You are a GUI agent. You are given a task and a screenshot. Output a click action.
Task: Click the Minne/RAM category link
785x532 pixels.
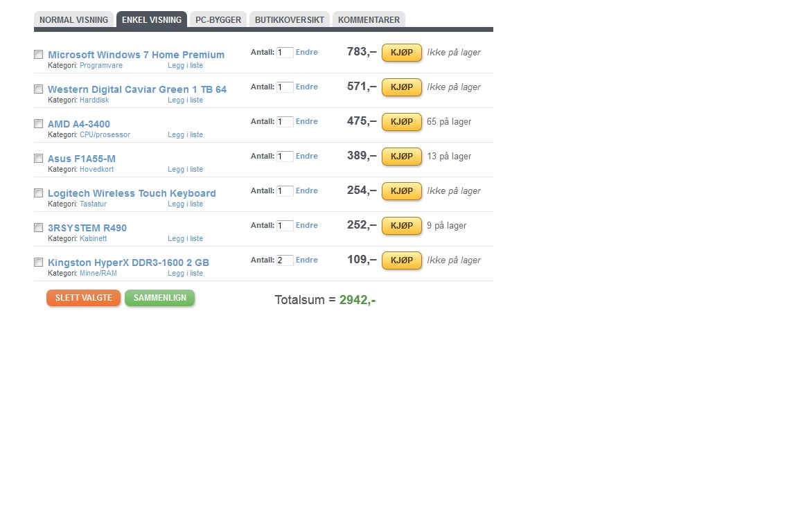98,273
